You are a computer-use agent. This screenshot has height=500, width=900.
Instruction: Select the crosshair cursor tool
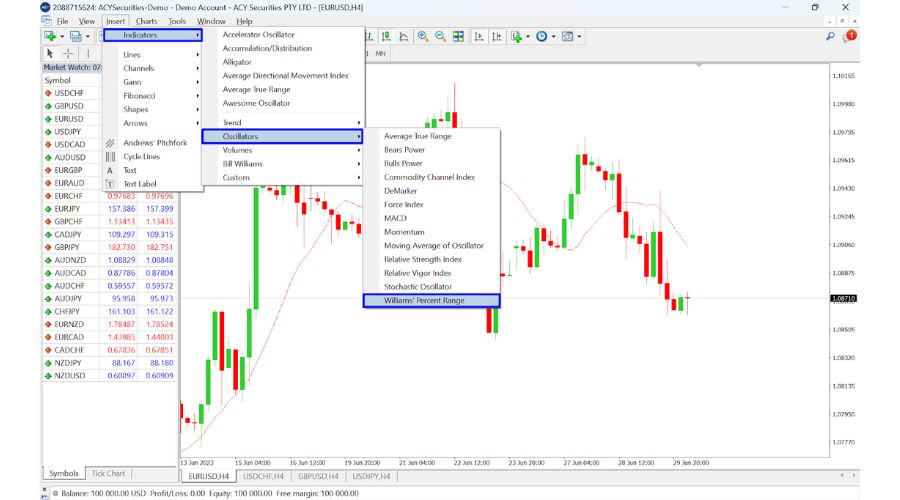coord(68,53)
